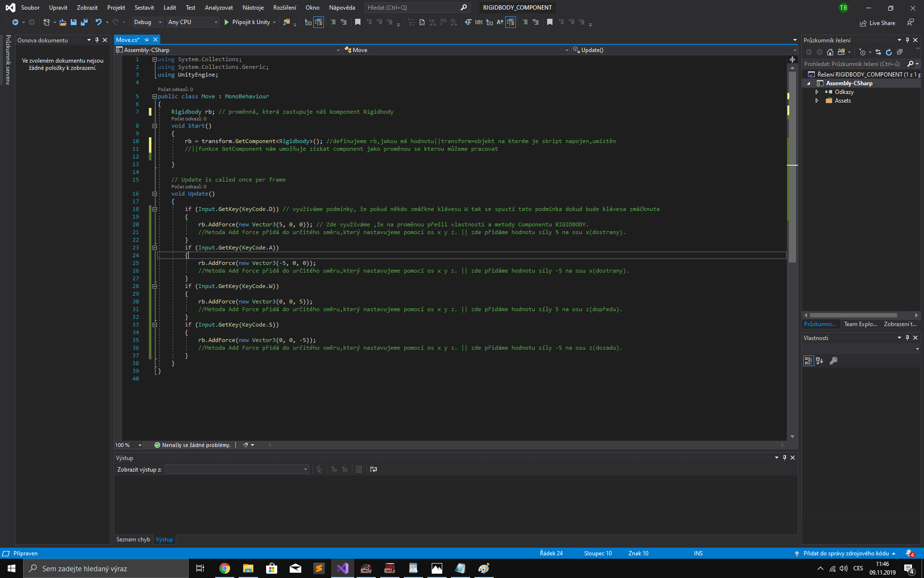Viewport: 924px width, 578px height.
Task: Pin the Osnova dokumentu panel
Action: [x=97, y=40]
